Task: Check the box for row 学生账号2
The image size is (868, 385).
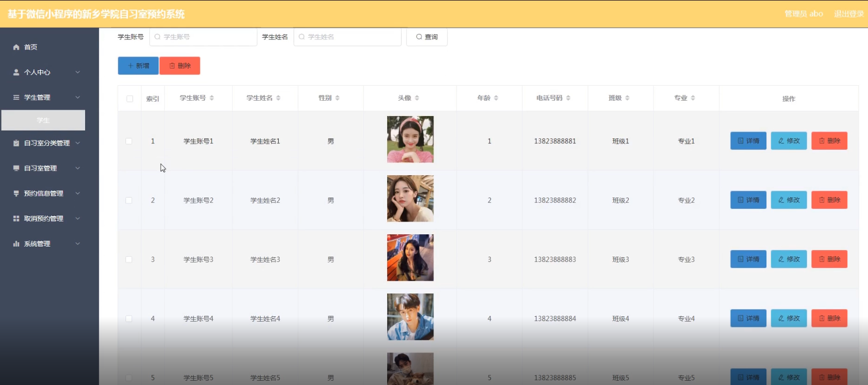Action: pos(129,200)
